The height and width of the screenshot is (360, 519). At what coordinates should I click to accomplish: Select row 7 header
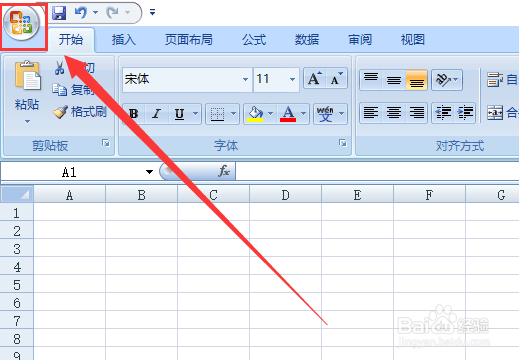click(x=17, y=321)
